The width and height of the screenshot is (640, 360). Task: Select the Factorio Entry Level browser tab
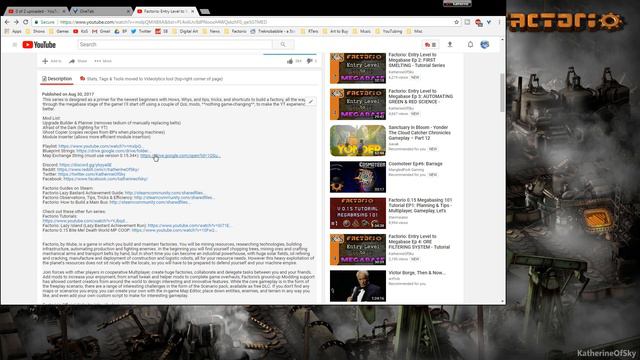pos(165,11)
